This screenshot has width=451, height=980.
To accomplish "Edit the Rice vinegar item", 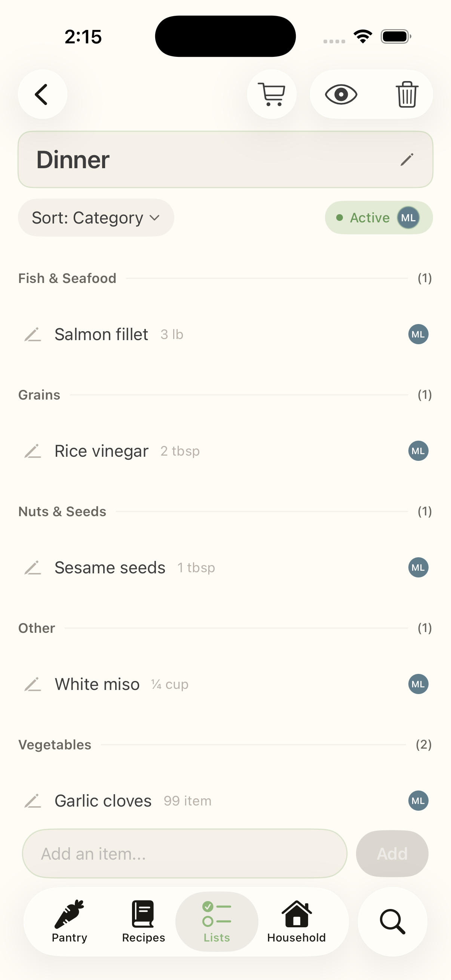I will (33, 451).
